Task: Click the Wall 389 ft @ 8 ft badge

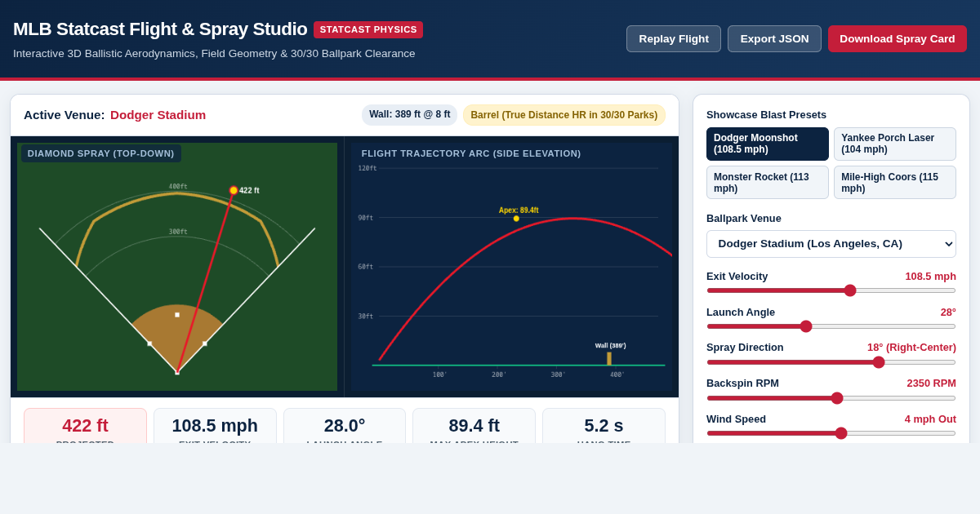Action: tap(409, 114)
